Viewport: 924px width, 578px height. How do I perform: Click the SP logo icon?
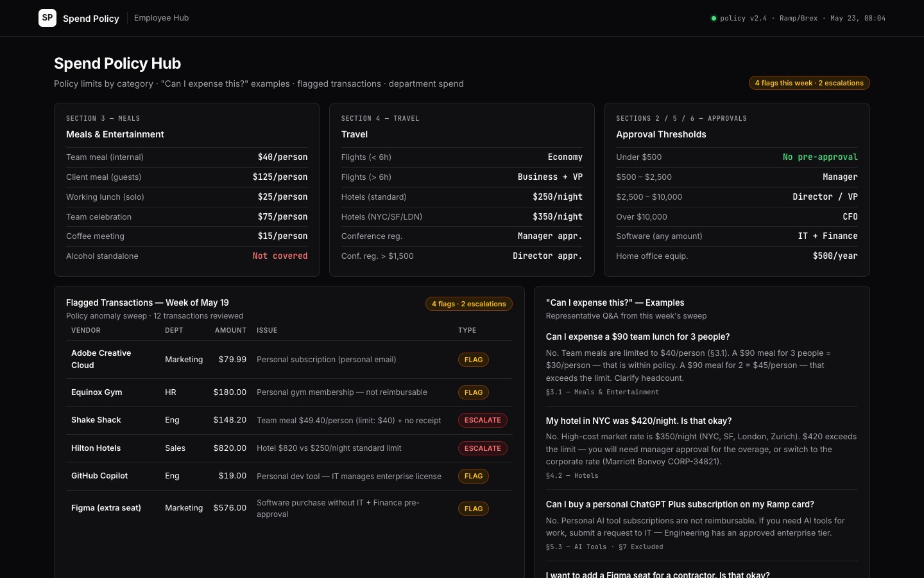coord(47,18)
